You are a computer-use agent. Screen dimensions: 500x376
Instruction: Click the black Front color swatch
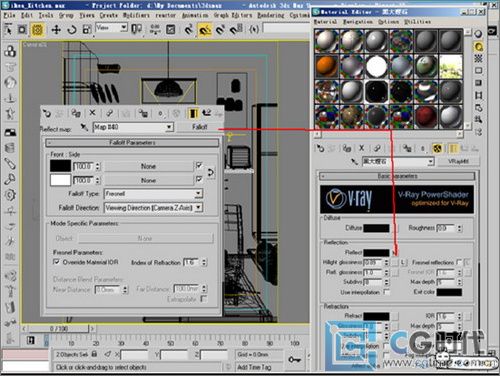pyautogui.click(x=60, y=166)
